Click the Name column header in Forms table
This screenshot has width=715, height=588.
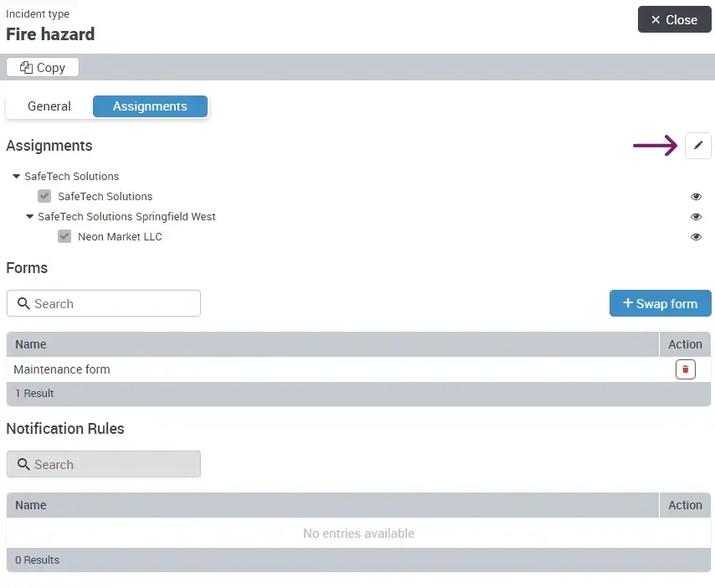point(31,344)
